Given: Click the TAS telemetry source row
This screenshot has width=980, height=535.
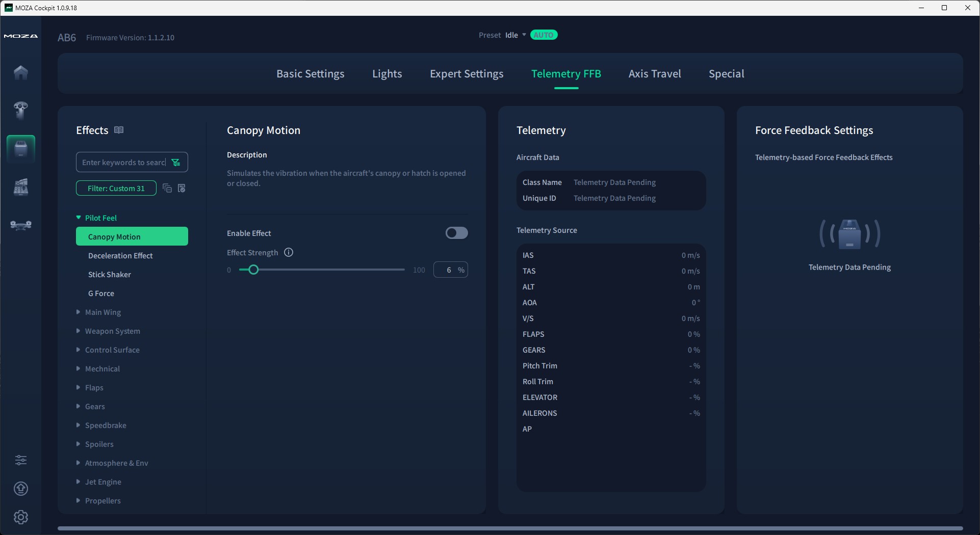Looking at the screenshot, I should [611, 271].
